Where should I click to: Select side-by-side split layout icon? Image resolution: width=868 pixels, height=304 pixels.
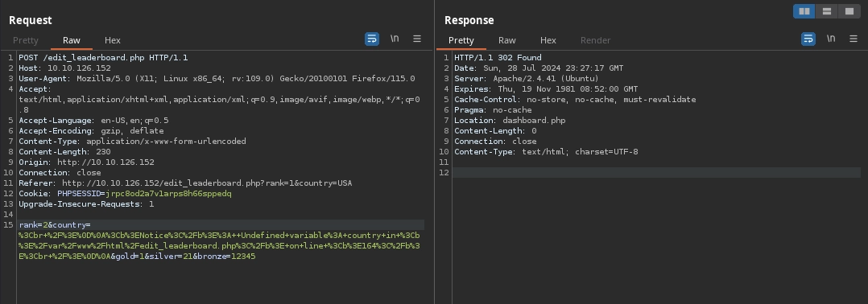[x=804, y=11]
